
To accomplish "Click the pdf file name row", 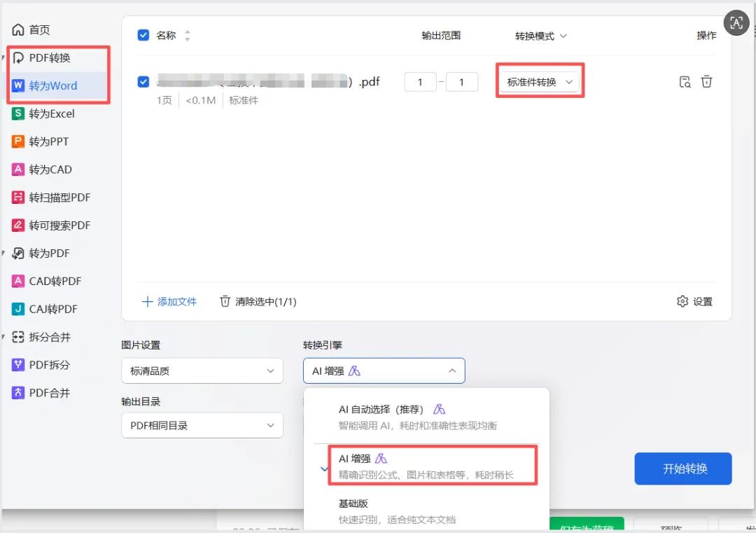I will pos(268,82).
